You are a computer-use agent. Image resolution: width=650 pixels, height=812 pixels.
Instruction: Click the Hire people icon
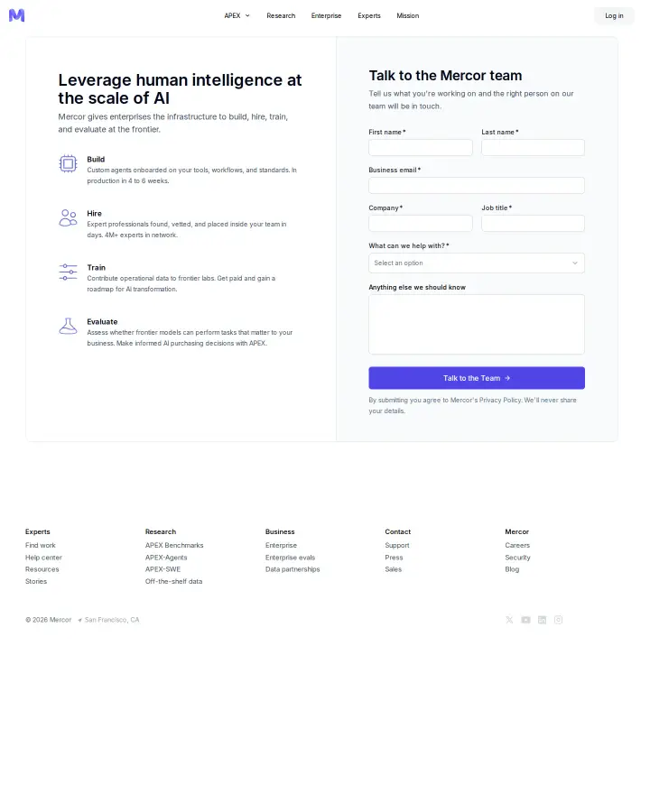68,218
